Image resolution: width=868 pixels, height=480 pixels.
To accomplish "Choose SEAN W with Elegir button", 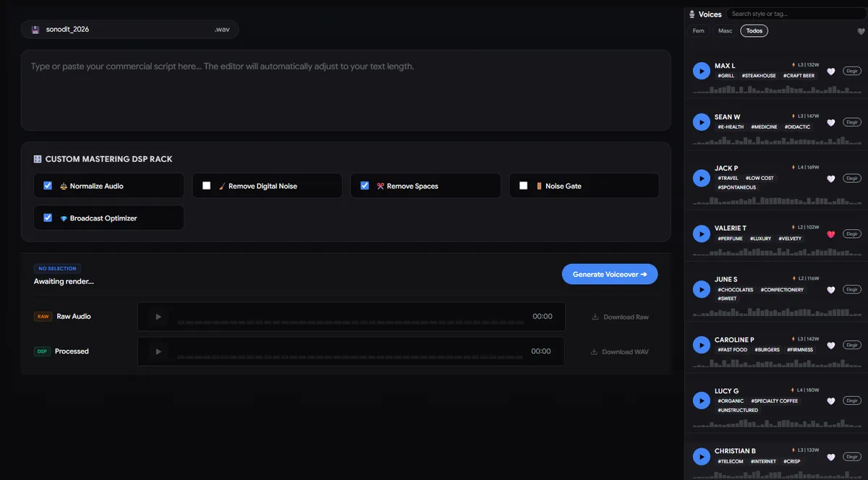I will click(x=852, y=122).
